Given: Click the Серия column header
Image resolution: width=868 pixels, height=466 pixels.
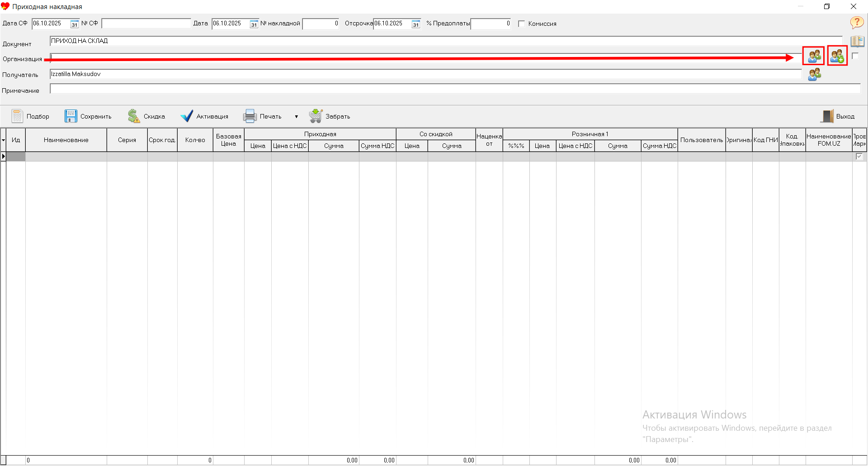Looking at the screenshot, I should point(127,140).
